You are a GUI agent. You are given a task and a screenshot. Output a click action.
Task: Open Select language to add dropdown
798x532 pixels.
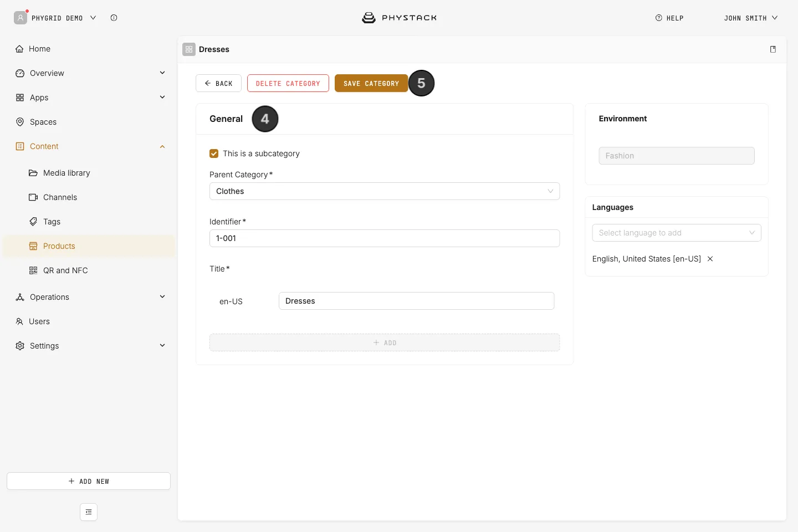point(677,233)
